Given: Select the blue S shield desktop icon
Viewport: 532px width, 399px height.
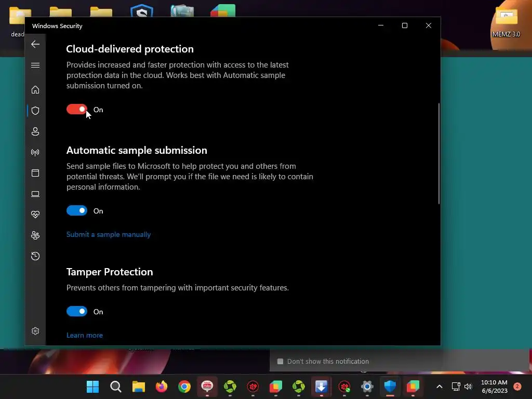Looking at the screenshot, I should [x=142, y=11].
